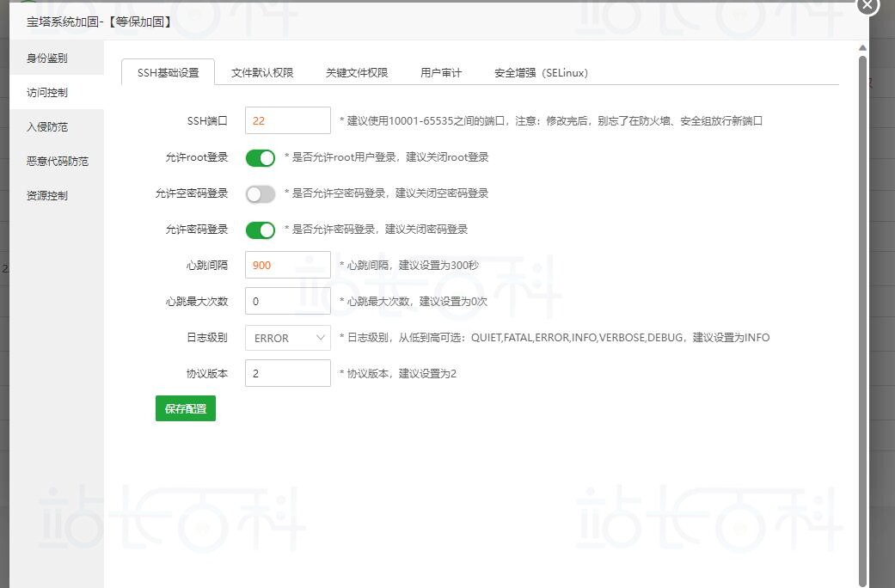The image size is (895, 588).
Task: Open 入侵防范 sidebar section
Action: pos(47,127)
